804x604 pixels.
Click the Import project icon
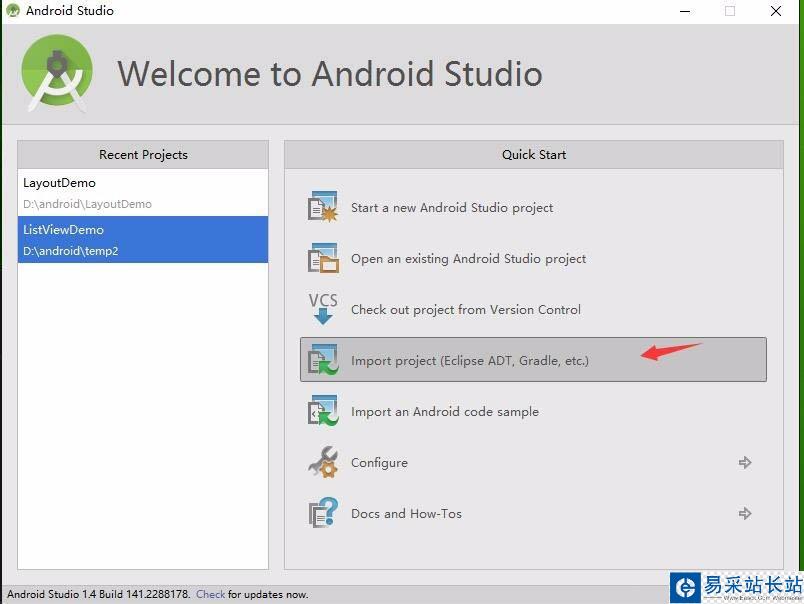(x=323, y=359)
